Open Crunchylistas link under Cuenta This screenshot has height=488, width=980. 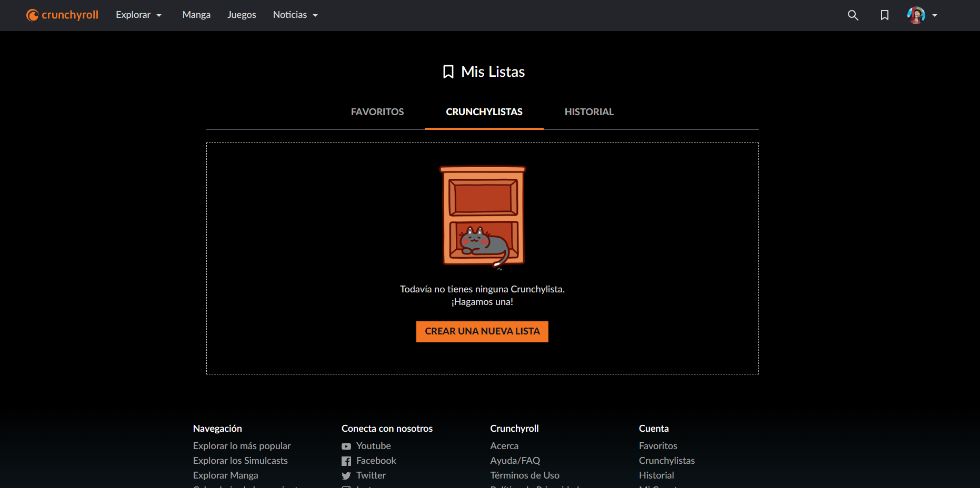coord(667,461)
